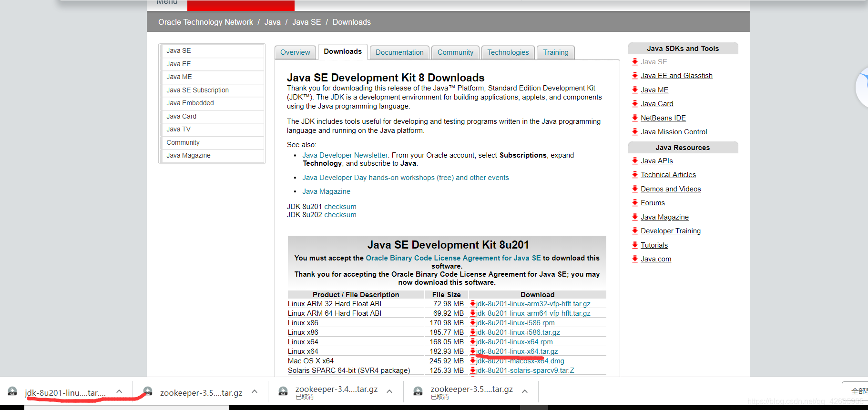The height and width of the screenshot is (410, 868).
Task: Open the Training tab
Action: [x=556, y=52]
